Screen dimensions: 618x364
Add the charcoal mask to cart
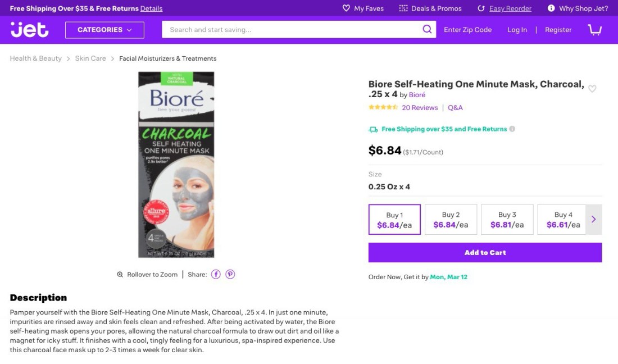485,252
